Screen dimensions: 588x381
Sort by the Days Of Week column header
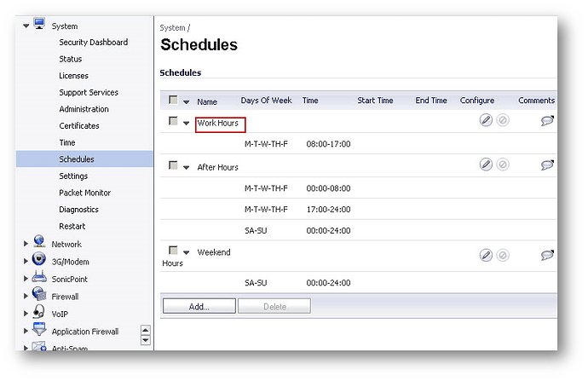pos(266,101)
